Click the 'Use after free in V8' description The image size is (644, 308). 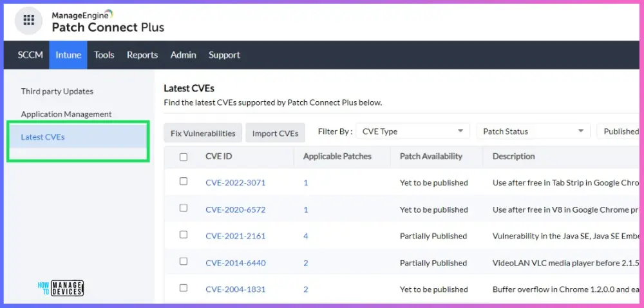[x=566, y=209]
